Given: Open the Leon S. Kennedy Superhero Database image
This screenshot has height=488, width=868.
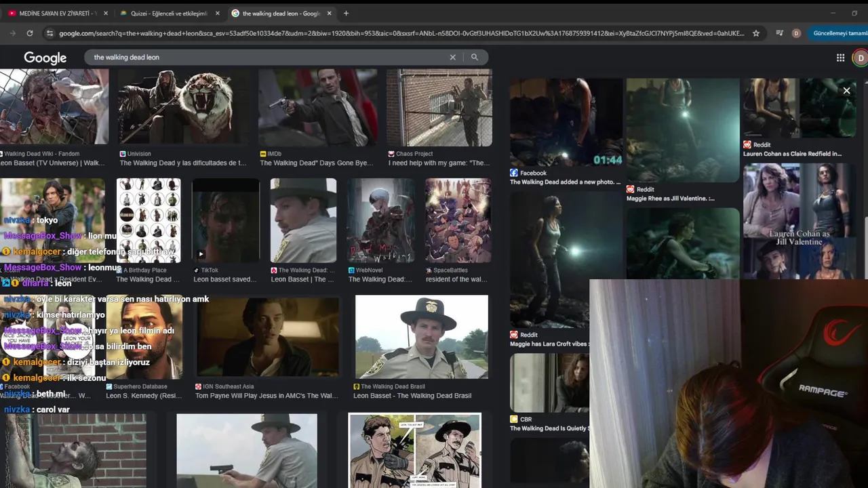Looking at the screenshot, I should [144, 336].
